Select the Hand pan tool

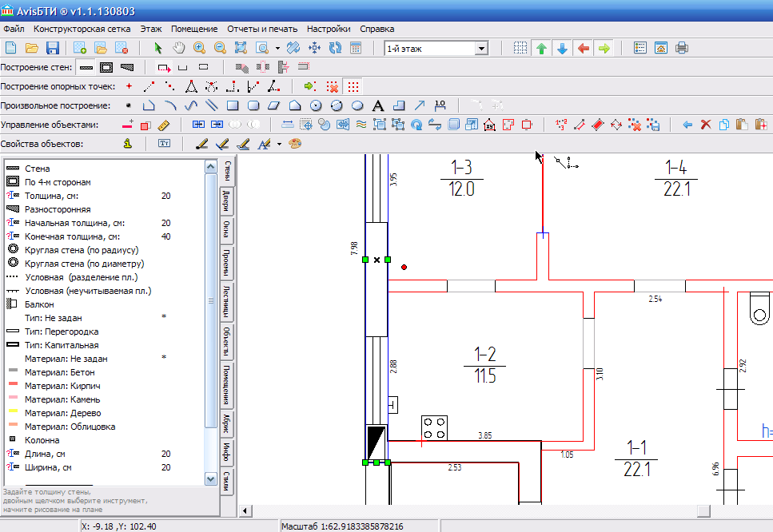click(179, 48)
